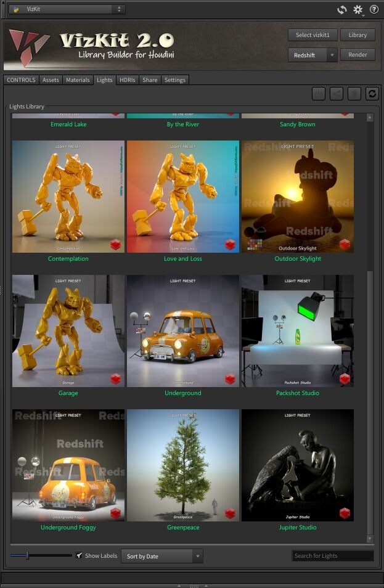Open the Share tab
Image resolution: width=384 pixels, height=588 pixels.
pyautogui.click(x=150, y=80)
